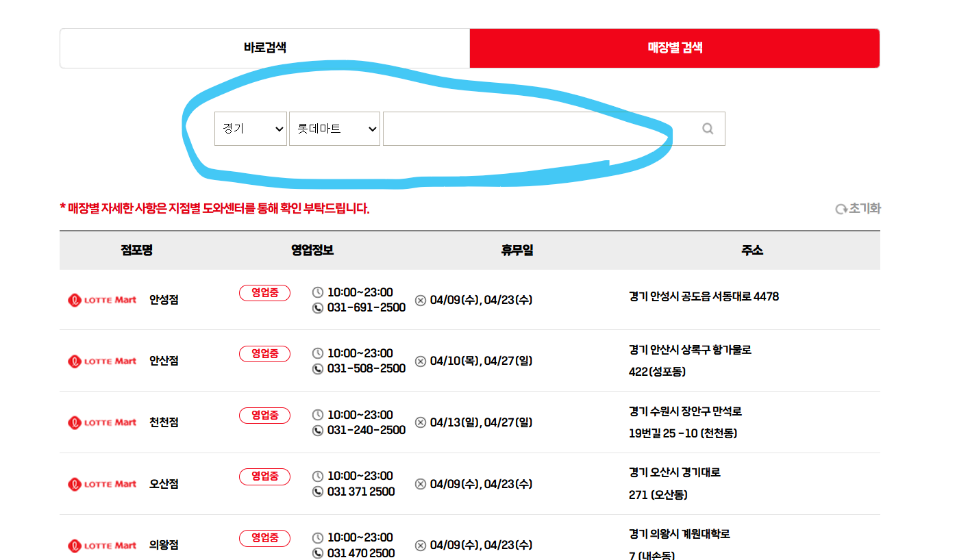
Task: Open the 오산점 store name
Action: tap(164, 484)
